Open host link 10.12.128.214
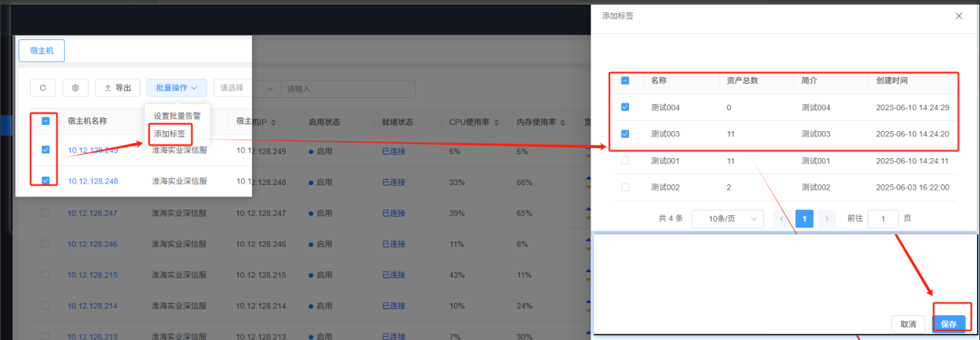 93,306
